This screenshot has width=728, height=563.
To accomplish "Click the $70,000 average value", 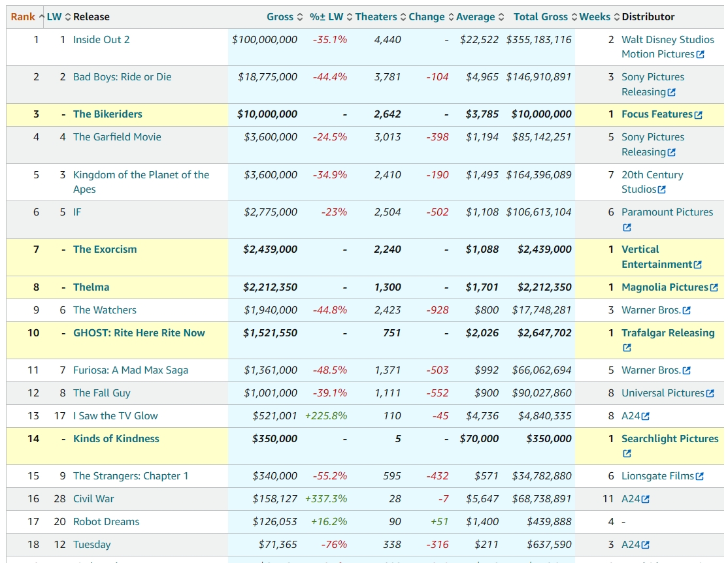I will [479, 439].
